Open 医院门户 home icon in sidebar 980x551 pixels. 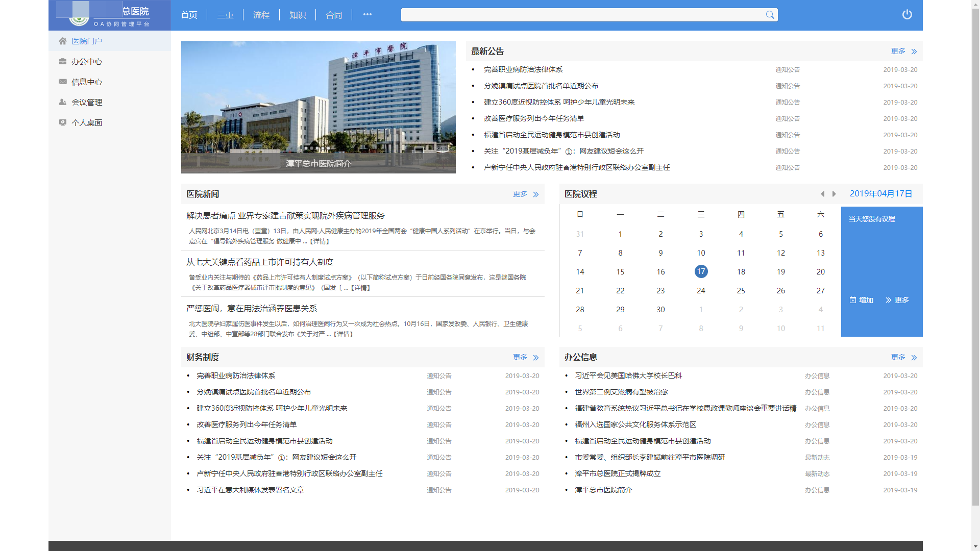click(x=63, y=41)
